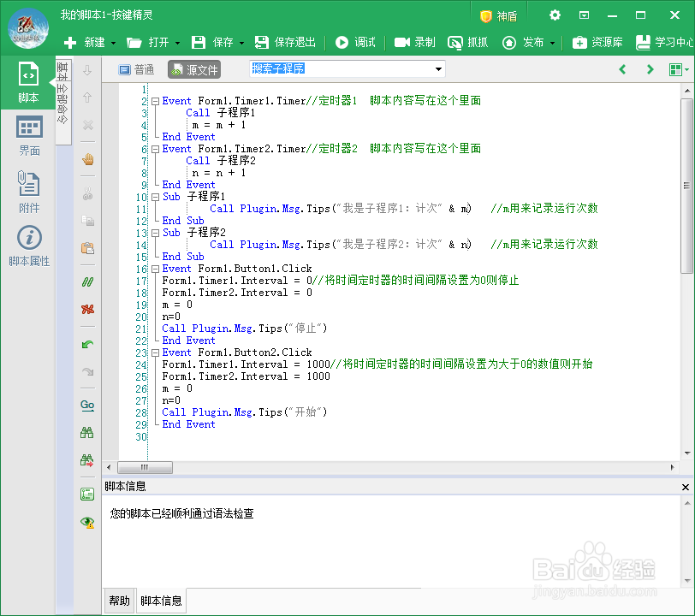Click the red uncomment icon
Image resolution: width=695 pixels, height=616 pixels.
pos(87,309)
